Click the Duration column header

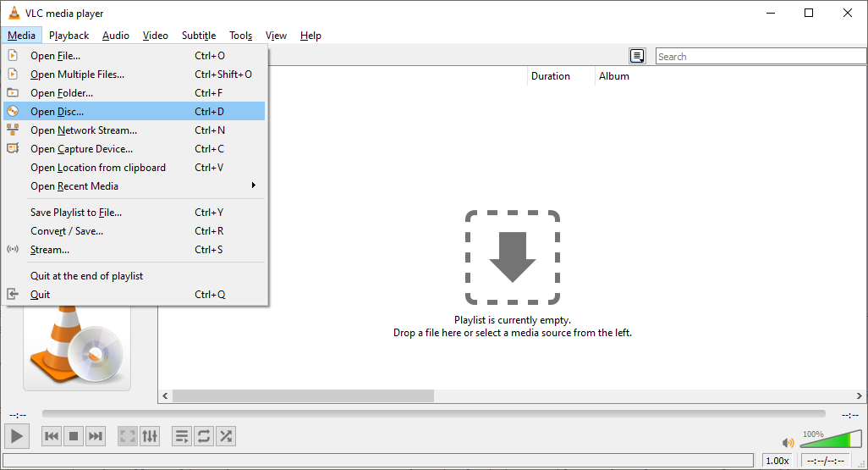click(551, 76)
